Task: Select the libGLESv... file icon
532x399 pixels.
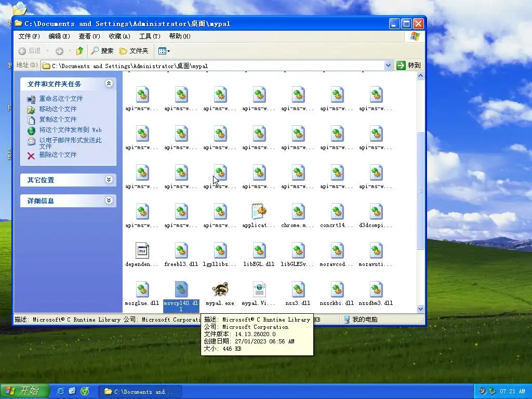Action: pos(298,250)
